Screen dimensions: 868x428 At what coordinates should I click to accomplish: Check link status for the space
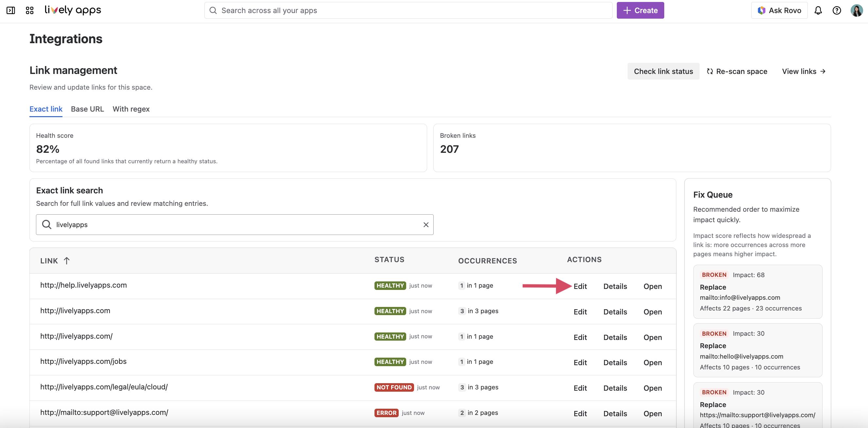click(663, 71)
